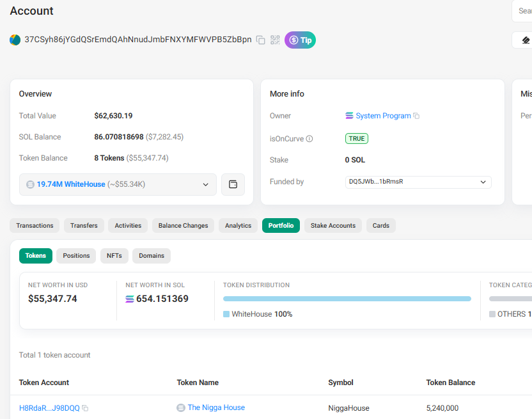Click the wallet icon beside token dropdown

coord(233,184)
